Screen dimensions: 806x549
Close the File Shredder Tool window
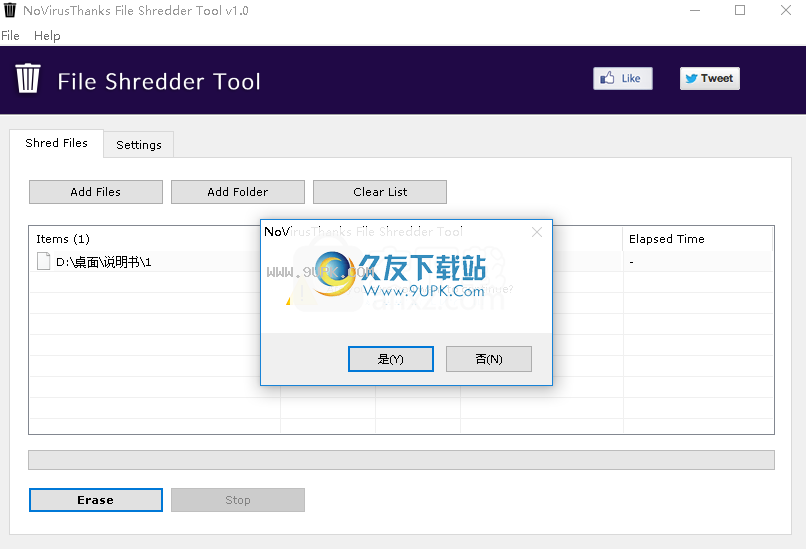coord(785,10)
